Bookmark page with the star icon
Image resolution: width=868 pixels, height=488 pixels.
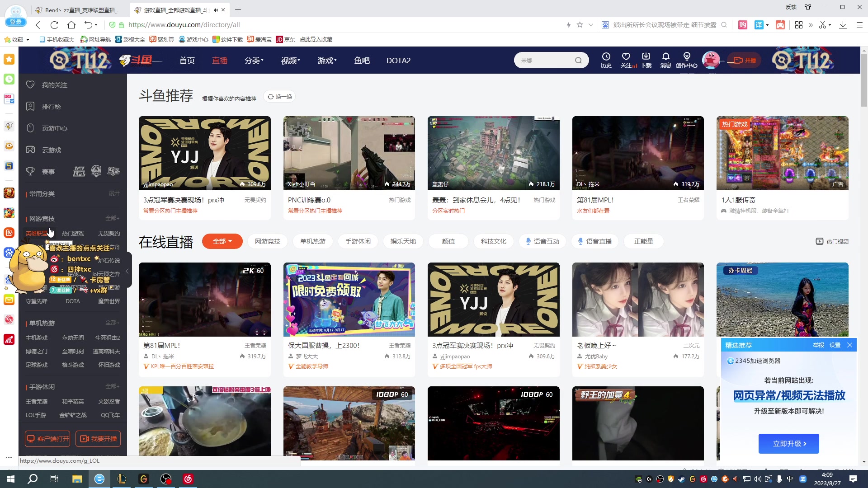(x=580, y=25)
